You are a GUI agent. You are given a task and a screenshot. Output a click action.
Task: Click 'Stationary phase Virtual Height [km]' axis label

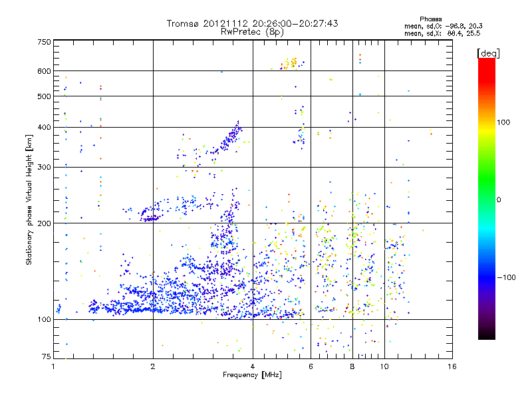click(29, 200)
